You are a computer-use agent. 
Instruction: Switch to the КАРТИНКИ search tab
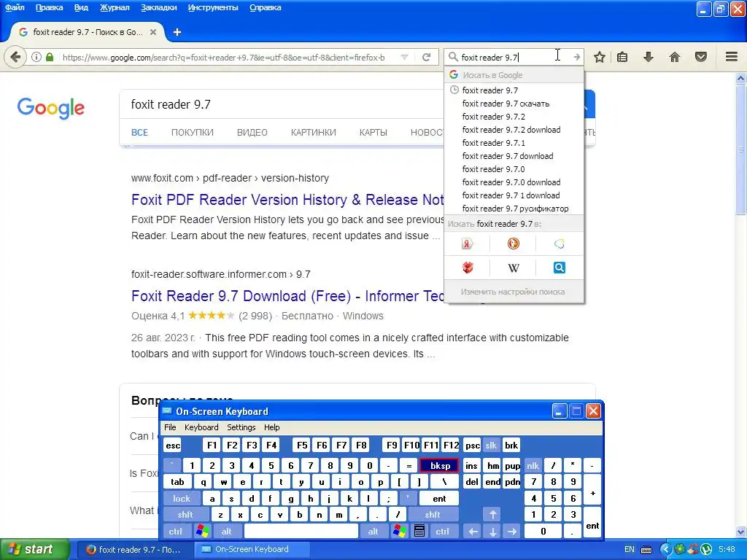coord(314,133)
